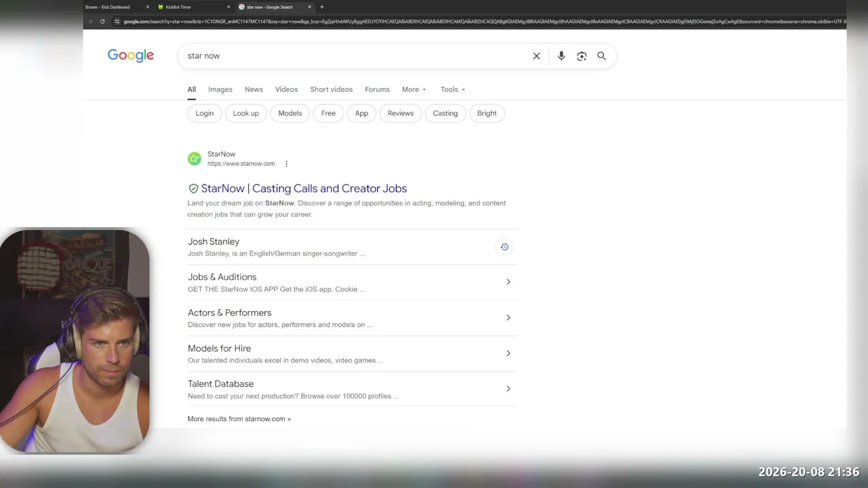868x488 pixels.
Task: Click the history clock icon on Josh Stanley row
Action: click(x=505, y=247)
